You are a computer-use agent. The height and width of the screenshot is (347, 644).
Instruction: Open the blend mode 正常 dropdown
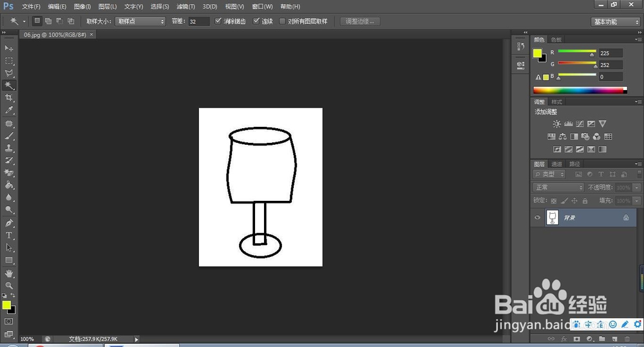pos(558,187)
